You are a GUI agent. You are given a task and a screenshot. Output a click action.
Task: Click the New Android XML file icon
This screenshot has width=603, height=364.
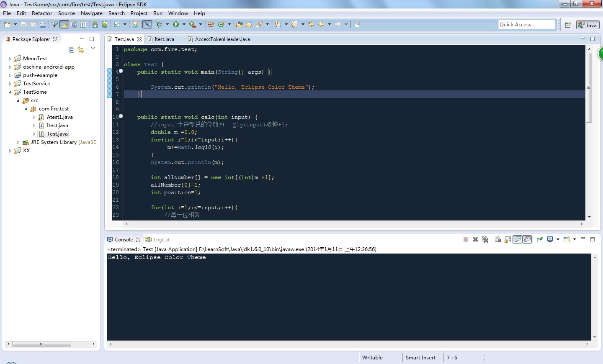pyautogui.click(x=136, y=24)
